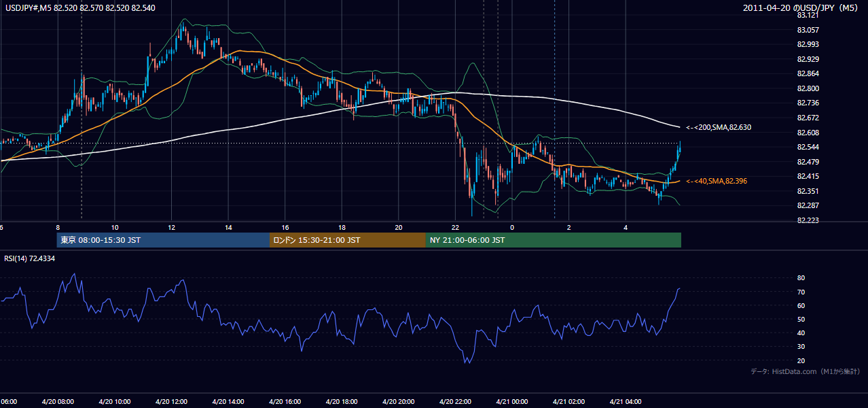
Task: Click the price axis value 82.351
Action: tap(808, 191)
